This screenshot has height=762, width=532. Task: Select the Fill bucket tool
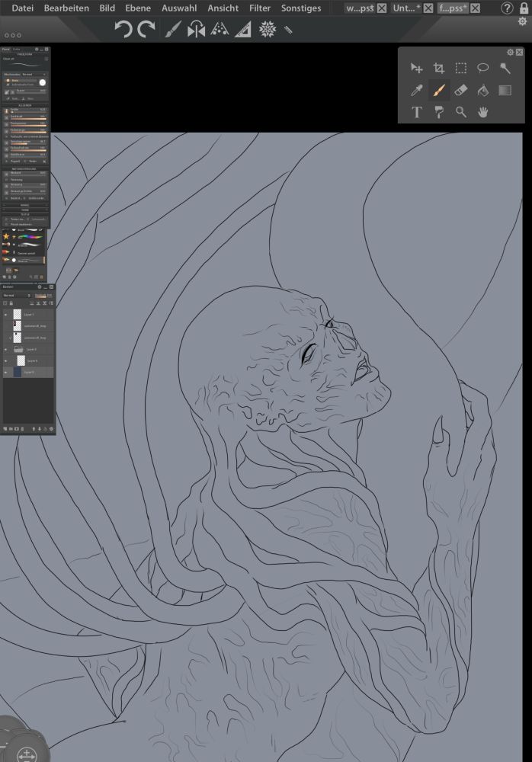click(482, 91)
